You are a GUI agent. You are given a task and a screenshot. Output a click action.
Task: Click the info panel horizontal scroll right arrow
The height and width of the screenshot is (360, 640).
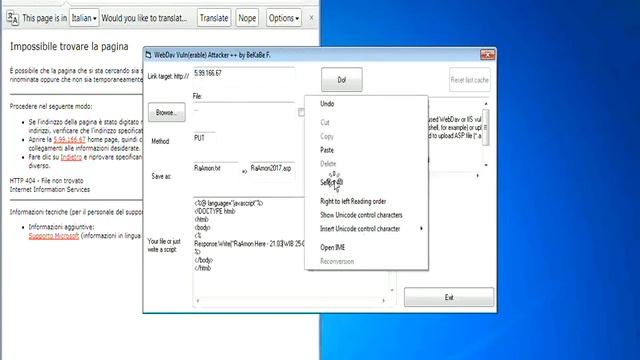[x=478, y=176]
